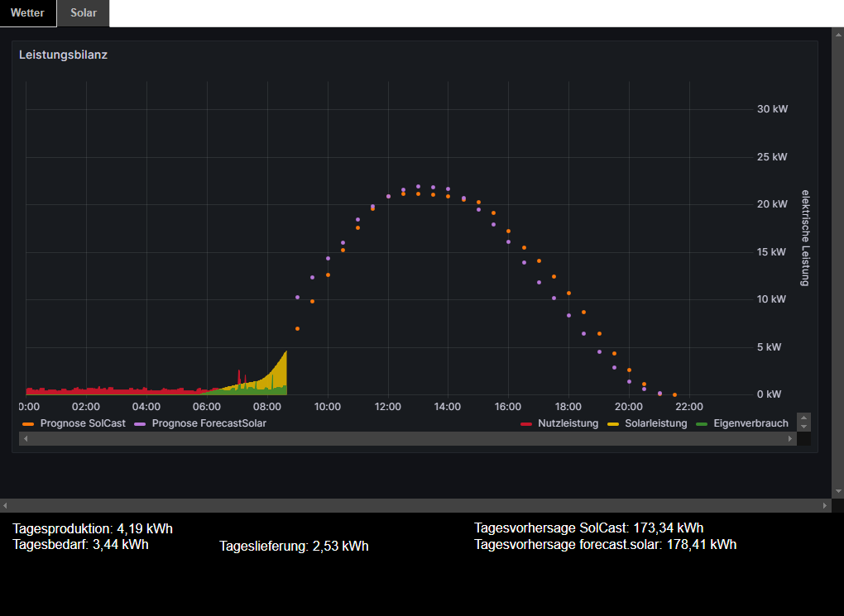Click the panel's horizontal scrollbar track

407,438
